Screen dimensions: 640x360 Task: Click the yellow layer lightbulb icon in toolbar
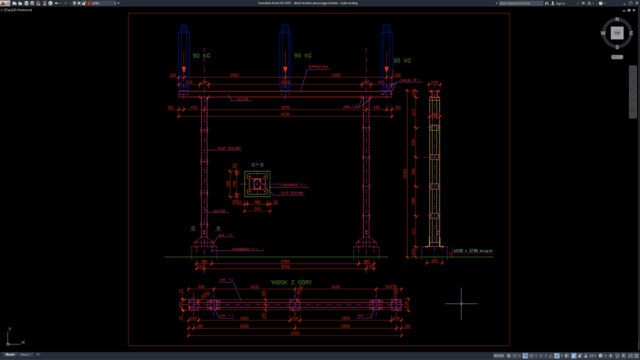pos(74,3)
